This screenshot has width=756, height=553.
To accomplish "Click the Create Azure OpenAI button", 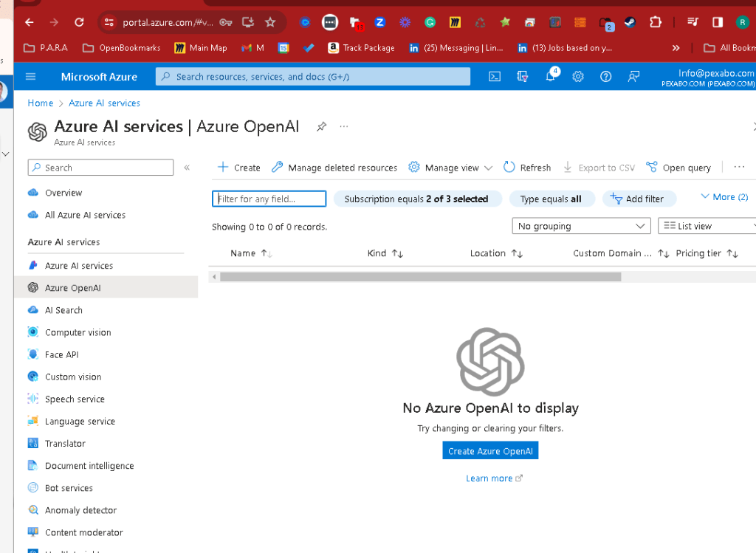I will click(490, 451).
